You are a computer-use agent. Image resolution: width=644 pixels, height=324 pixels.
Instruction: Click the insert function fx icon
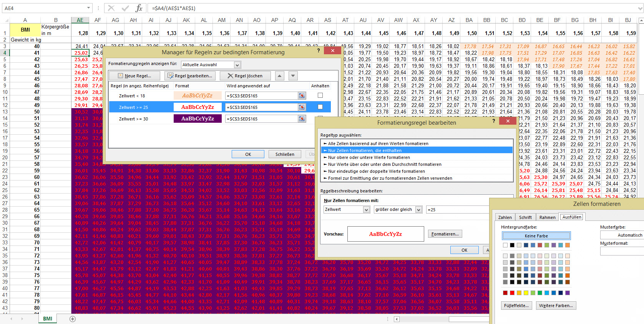[x=139, y=8]
